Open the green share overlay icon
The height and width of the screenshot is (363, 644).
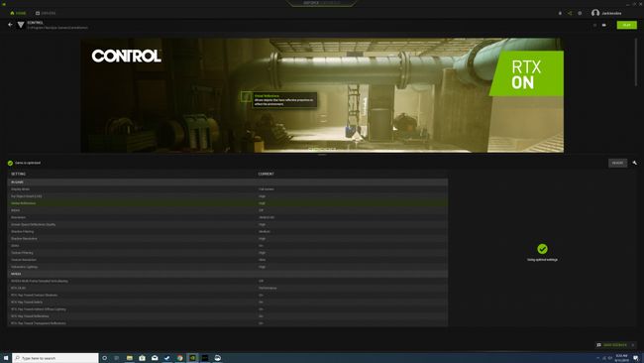[x=570, y=13]
